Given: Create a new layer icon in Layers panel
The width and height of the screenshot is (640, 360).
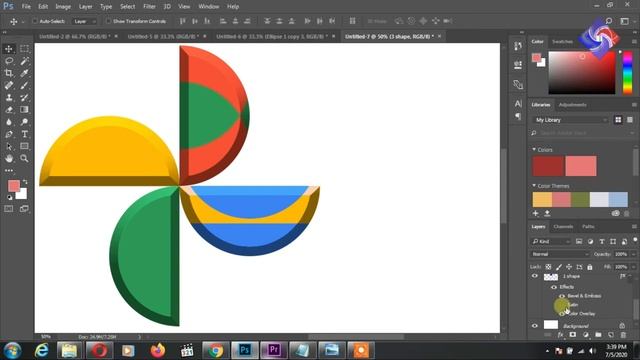Looking at the screenshot, I should [611, 335].
